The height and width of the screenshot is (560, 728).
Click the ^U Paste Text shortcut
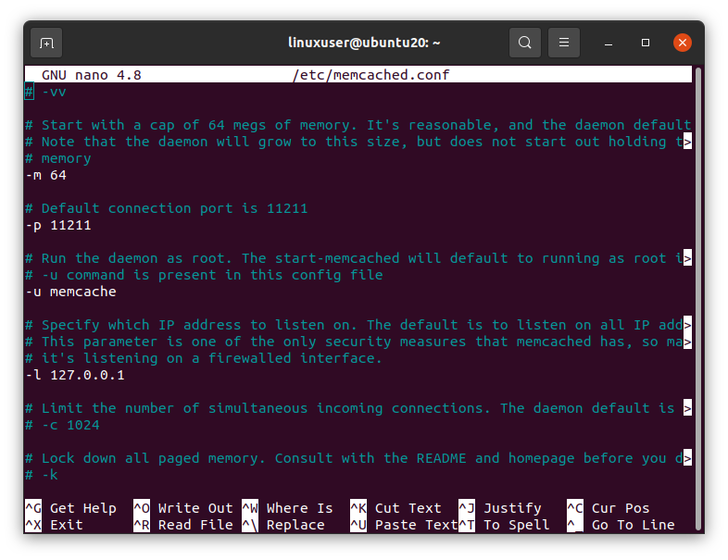404,525
